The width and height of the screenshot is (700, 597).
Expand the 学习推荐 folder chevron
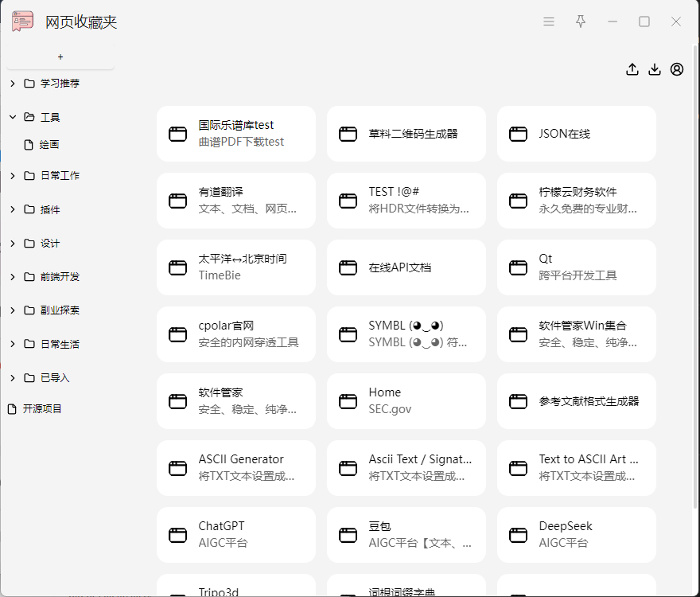[13, 84]
